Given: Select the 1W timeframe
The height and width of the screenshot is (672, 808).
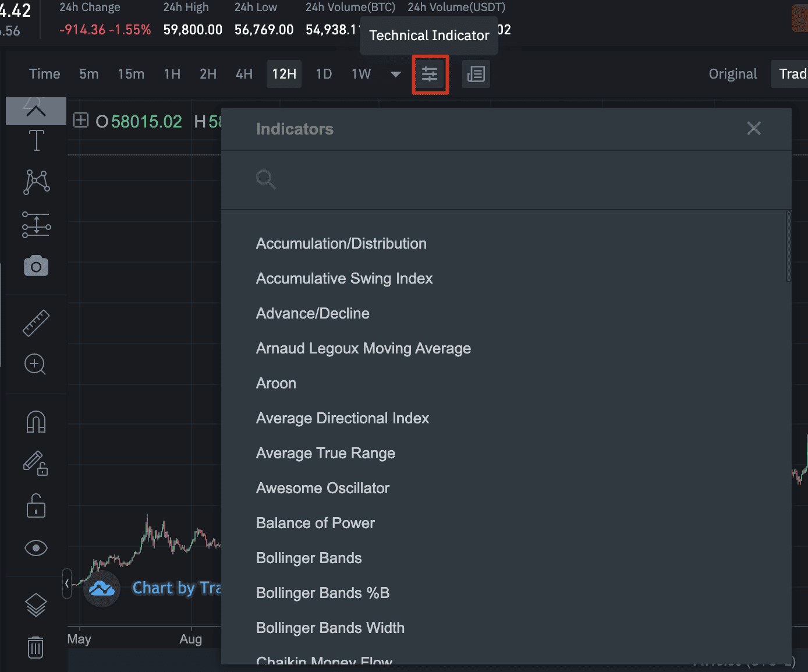Looking at the screenshot, I should pyautogui.click(x=361, y=74).
